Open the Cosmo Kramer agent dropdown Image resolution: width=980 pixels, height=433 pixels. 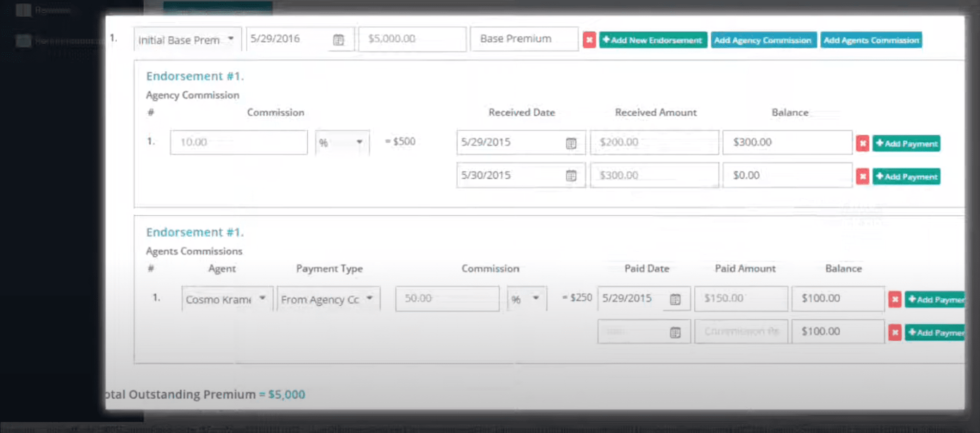[x=227, y=299]
